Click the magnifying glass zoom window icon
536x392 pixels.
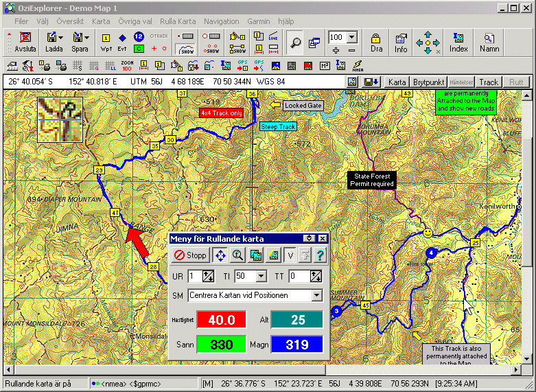(295, 43)
